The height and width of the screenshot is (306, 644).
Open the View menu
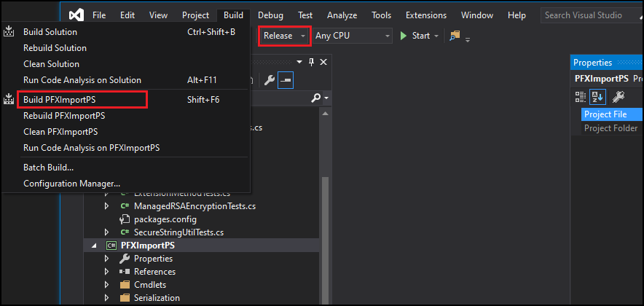(x=158, y=15)
